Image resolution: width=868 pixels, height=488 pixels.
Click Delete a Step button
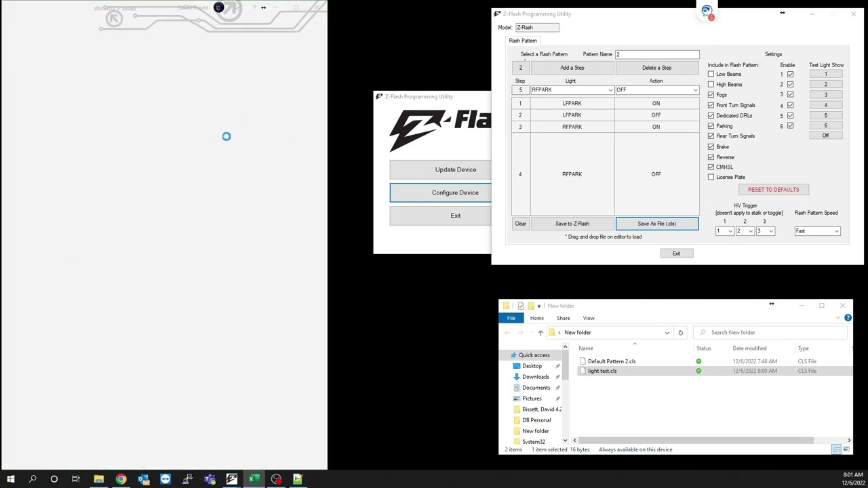656,68
